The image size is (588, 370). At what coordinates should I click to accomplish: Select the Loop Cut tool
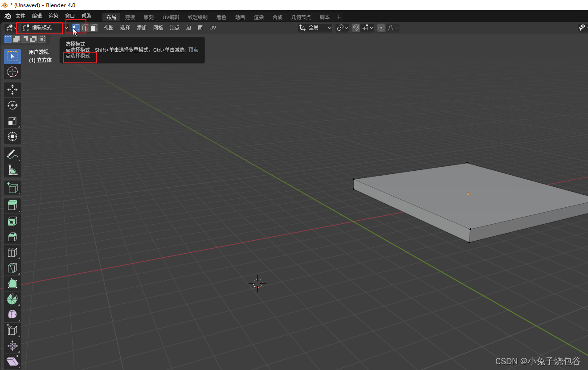tap(12, 252)
